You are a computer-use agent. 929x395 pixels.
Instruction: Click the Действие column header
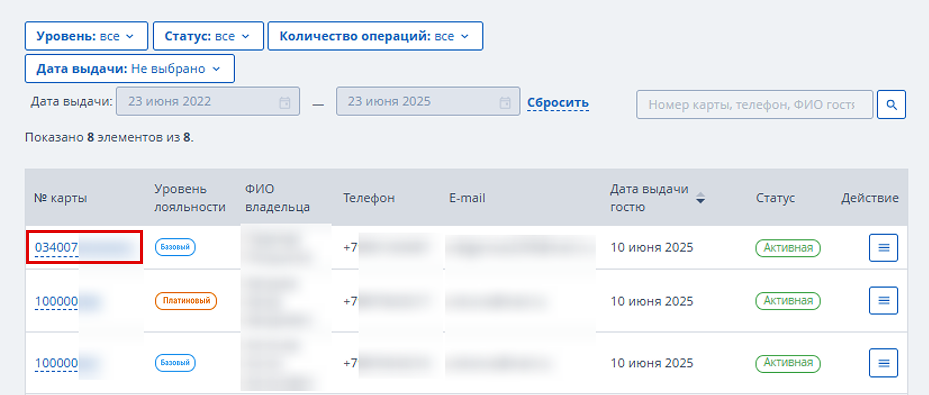[x=870, y=198]
